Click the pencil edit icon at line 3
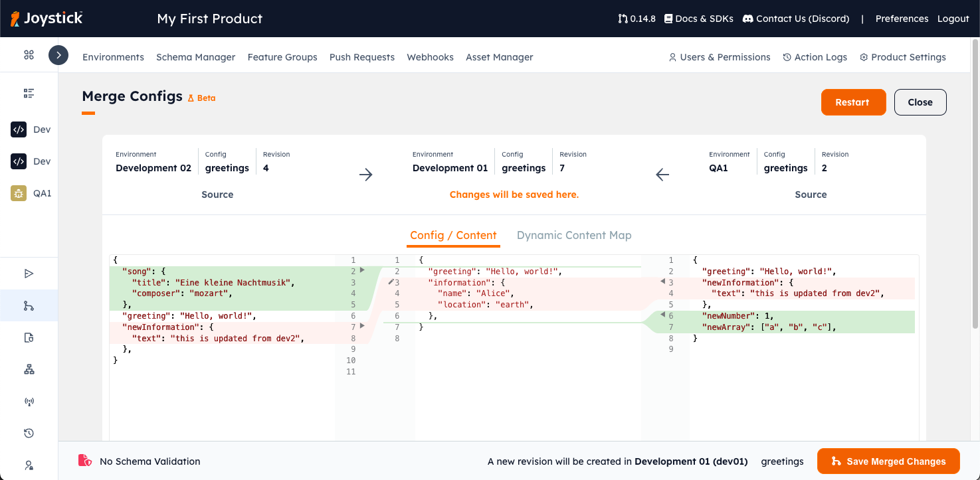 click(x=391, y=282)
